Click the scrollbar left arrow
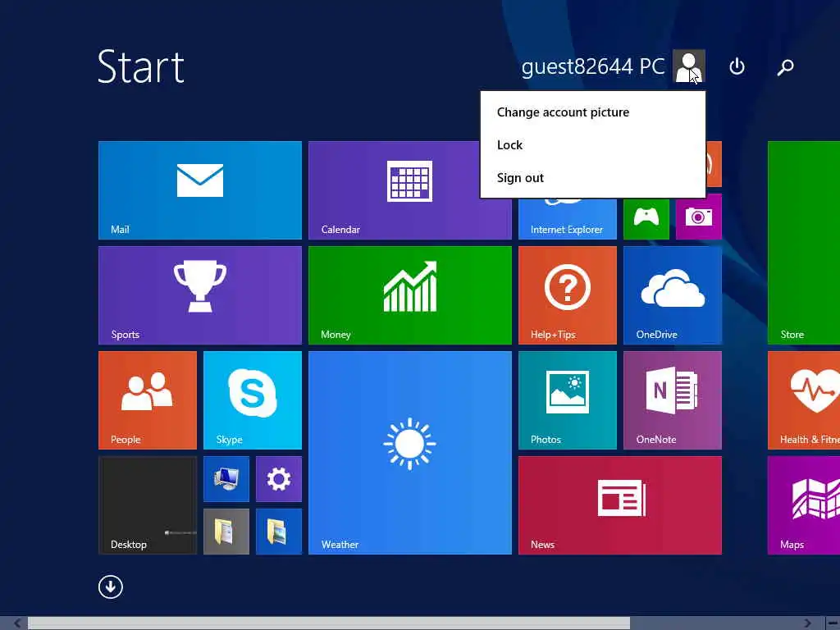This screenshot has height=630, width=840. [17, 623]
